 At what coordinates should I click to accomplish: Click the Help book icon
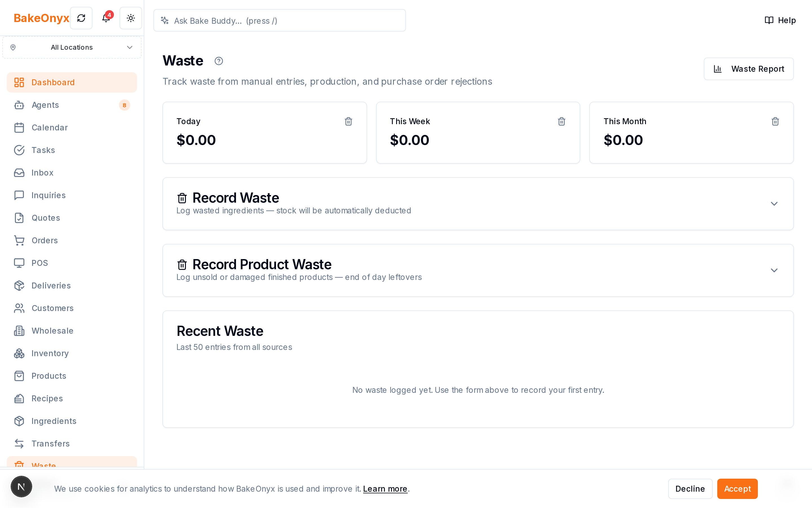(769, 20)
